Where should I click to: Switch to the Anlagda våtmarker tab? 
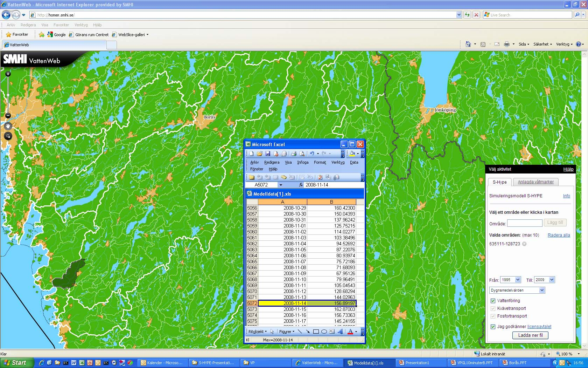click(x=535, y=182)
